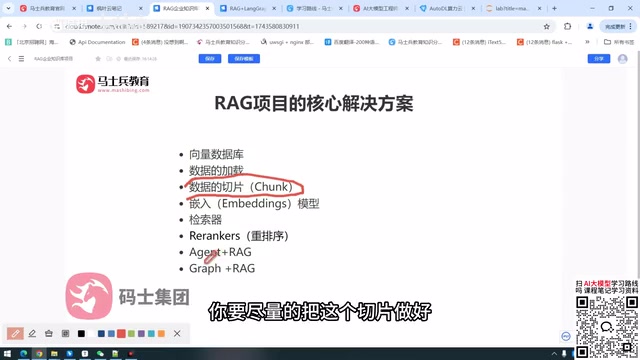Viewport: 640px width, 360px height.
Task: Click the blue save template button
Action: click(244, 59)
